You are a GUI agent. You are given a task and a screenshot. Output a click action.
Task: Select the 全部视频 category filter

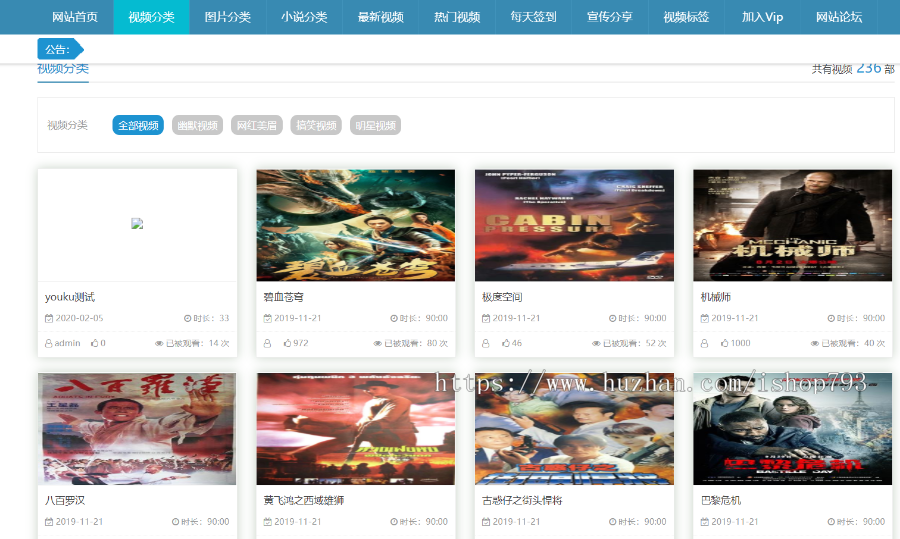click(x=138, y=125)
